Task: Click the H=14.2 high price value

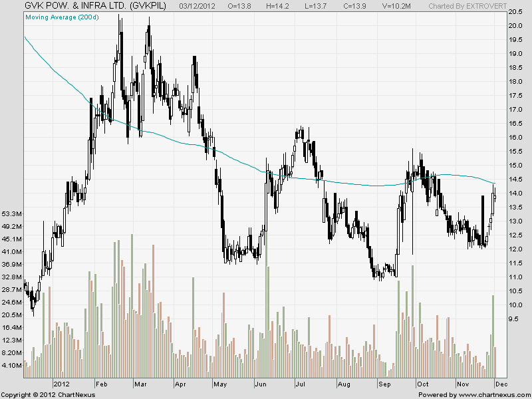Action: coord(280,6)
